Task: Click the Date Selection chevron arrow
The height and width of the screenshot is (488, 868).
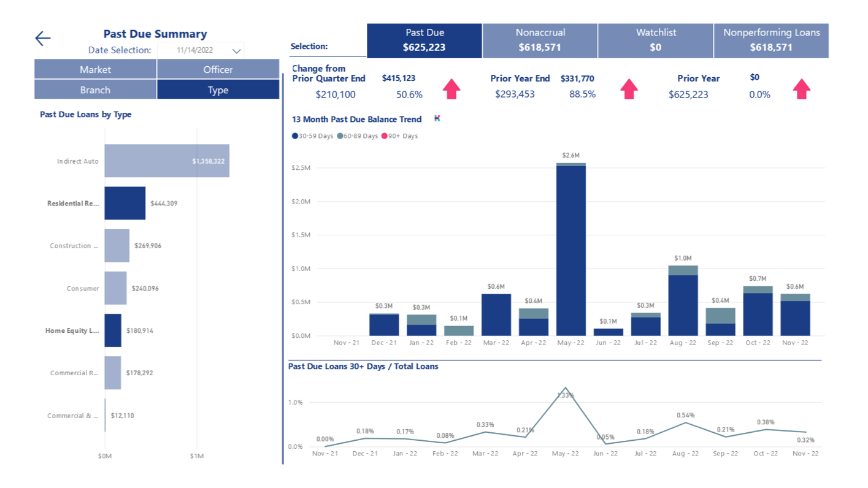Action: click(236, 51)
